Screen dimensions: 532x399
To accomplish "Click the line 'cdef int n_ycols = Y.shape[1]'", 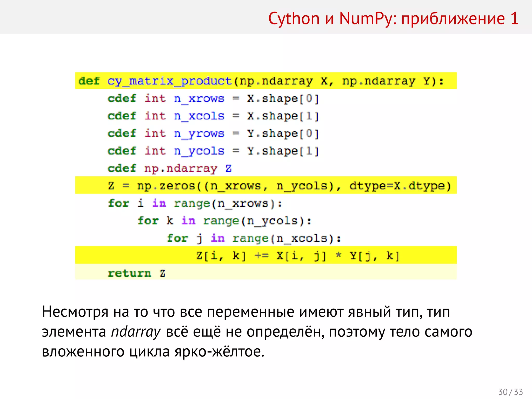I will click(214, 151).
